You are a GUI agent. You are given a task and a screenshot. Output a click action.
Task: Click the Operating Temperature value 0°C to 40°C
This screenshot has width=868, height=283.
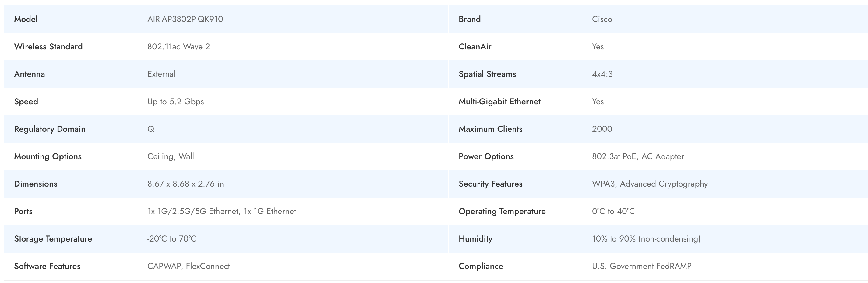[613, 212]
